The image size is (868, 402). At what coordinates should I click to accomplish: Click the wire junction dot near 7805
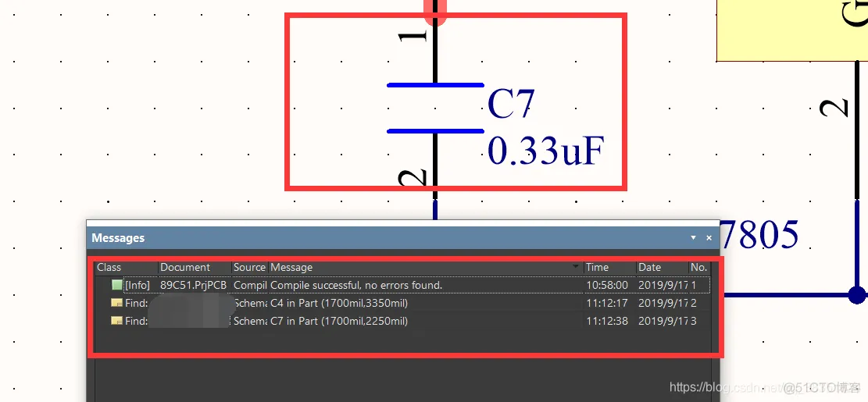(857, 295)
